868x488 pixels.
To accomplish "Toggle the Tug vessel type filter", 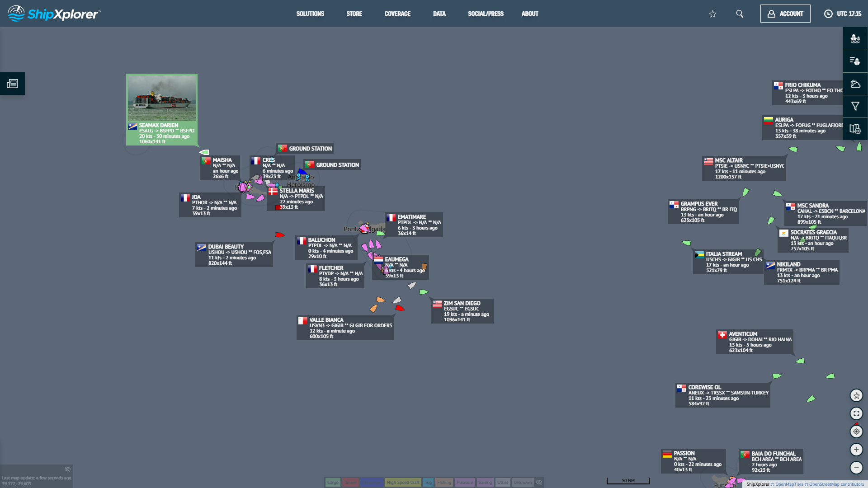I will [428, 483].
